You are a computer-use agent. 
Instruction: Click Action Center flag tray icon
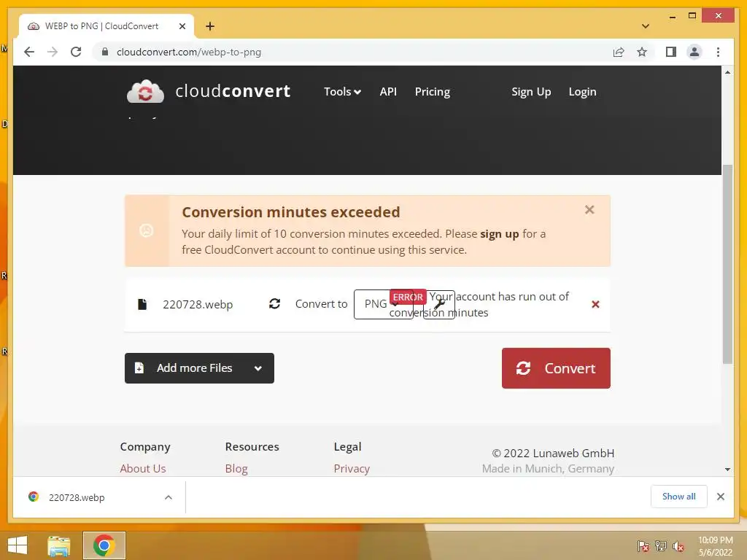[643, 546]
